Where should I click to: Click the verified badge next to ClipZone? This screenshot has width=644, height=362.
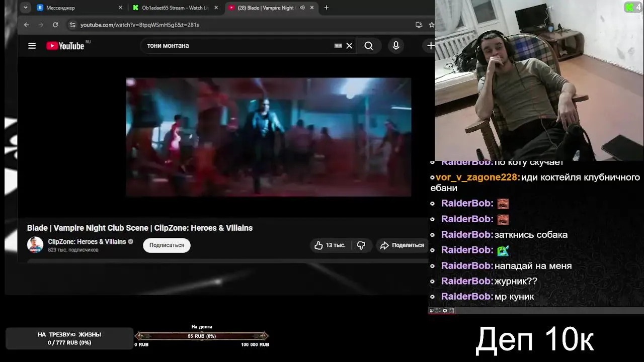pyautogui.click(x=131, y=242)
